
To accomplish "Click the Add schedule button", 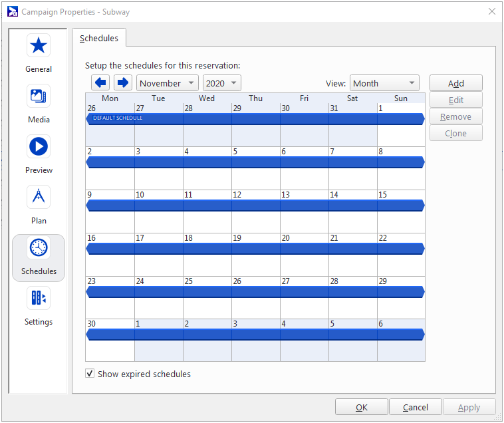I will (x=455, y=83).
